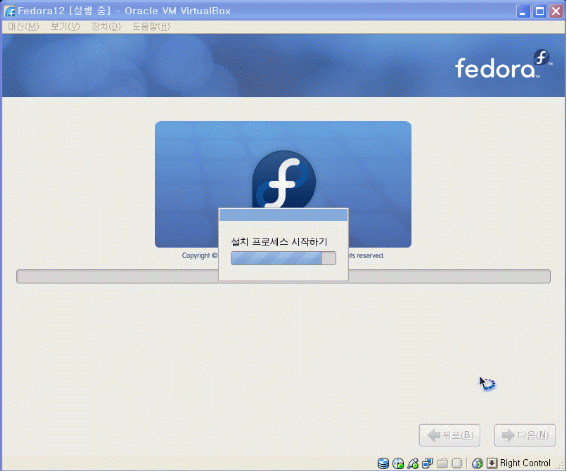Click the shared folders status icon
Screen dimensions: 567x472
pos(442,463)
